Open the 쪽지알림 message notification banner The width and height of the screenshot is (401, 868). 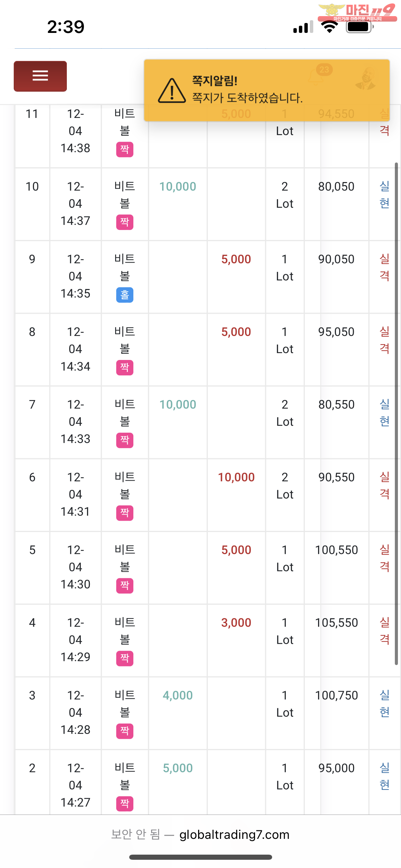pyautogui.click(x=267, y=90)
